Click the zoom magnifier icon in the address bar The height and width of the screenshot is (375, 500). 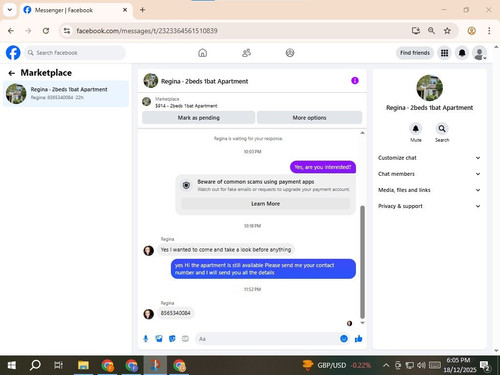(431, 31)
